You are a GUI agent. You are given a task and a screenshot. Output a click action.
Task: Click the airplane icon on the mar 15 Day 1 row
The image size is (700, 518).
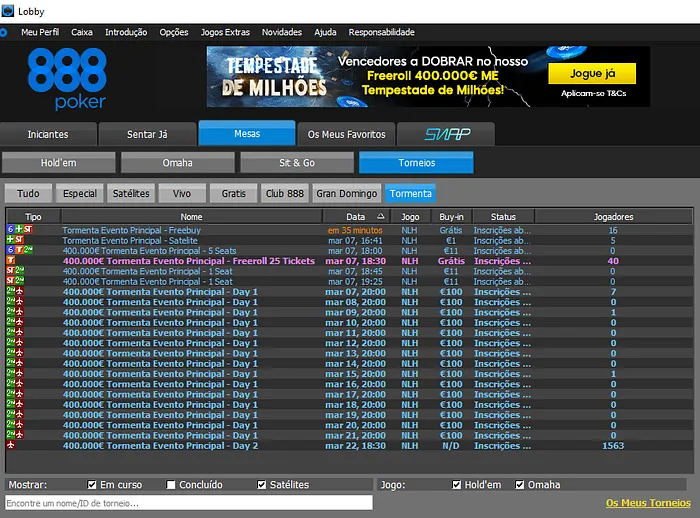(x=19, y=373)
